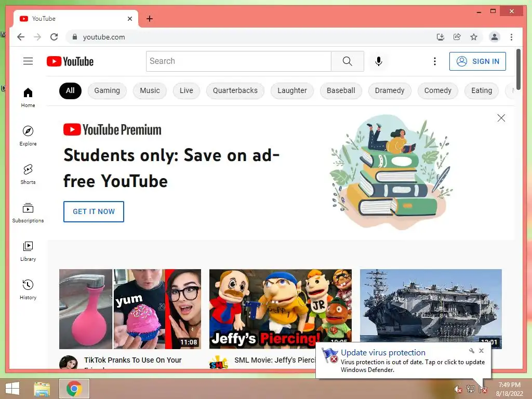Open Shorts in the sidebar
This screenshot has height=399, width=532.
28,175
